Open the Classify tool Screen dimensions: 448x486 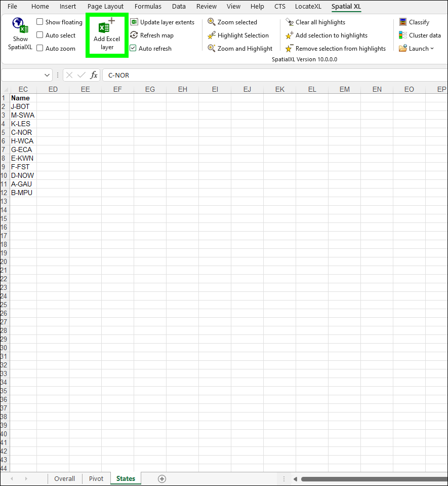tap(403, 22)
